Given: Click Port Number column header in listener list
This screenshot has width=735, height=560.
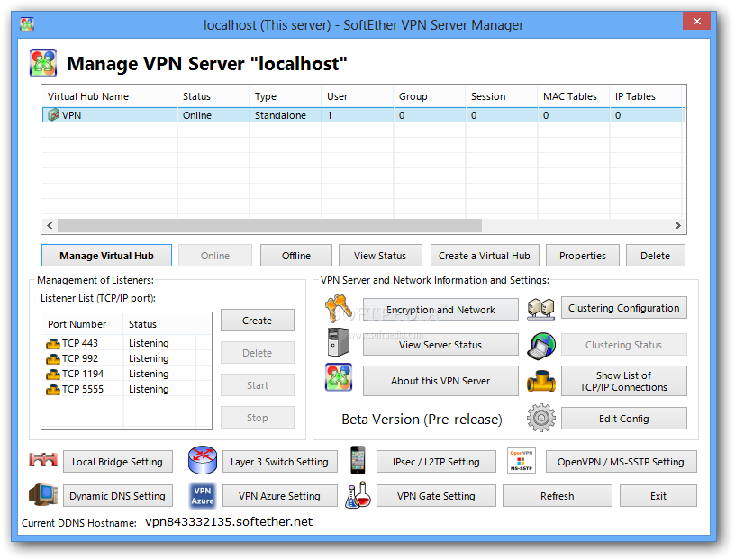Looking at the screenshot, I should pyautogui.click(x=83, y=324).
